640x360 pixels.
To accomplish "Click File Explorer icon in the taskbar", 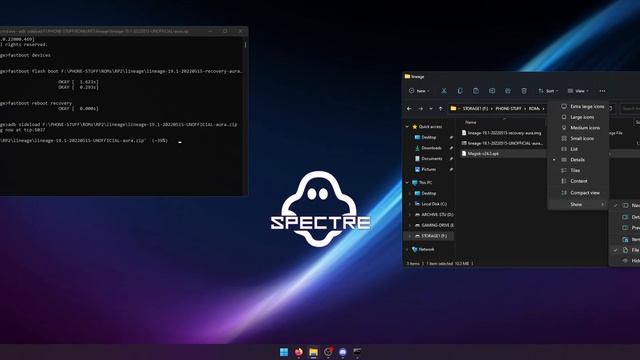I will pos(313,352).
